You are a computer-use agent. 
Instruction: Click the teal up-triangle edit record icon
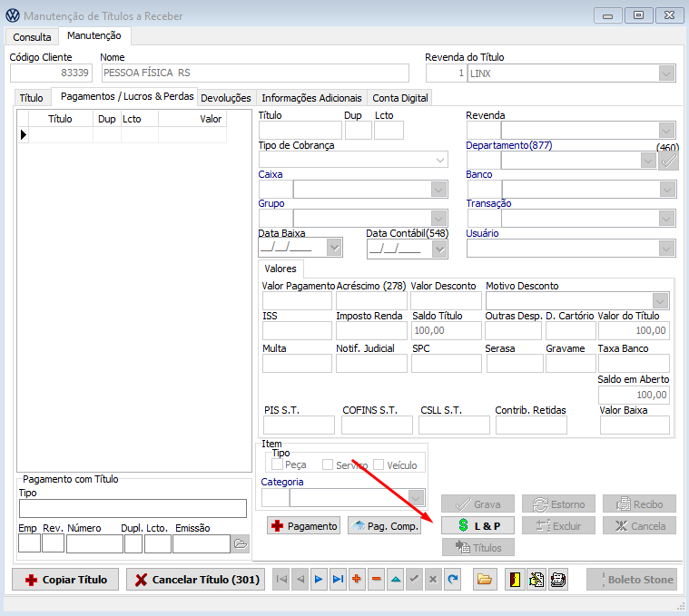(395, 580)
